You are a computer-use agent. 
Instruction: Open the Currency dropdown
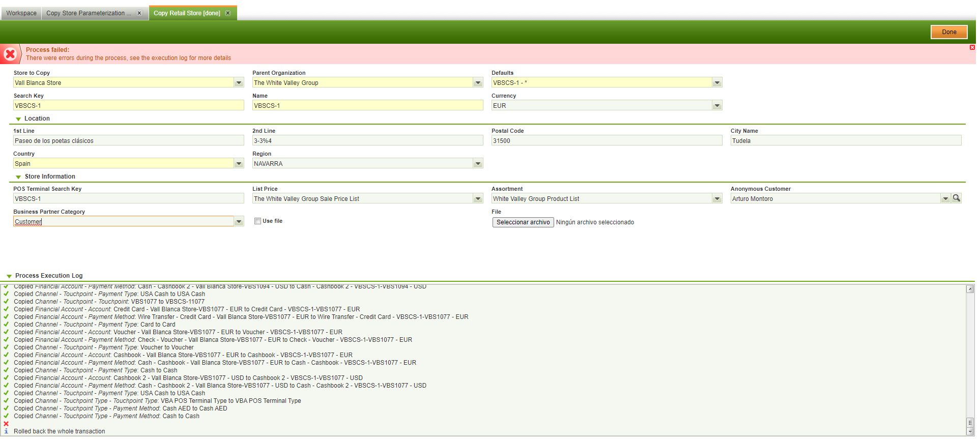717,106
